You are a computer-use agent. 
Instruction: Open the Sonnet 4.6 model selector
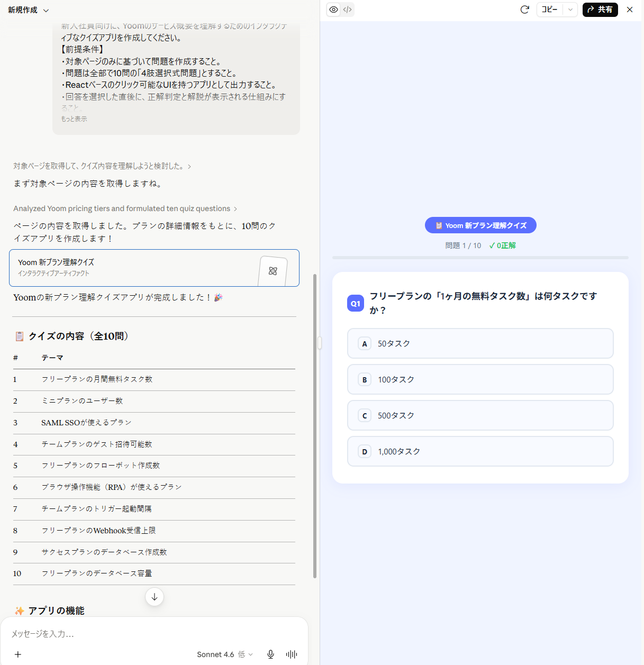click(x=225, y=654)
